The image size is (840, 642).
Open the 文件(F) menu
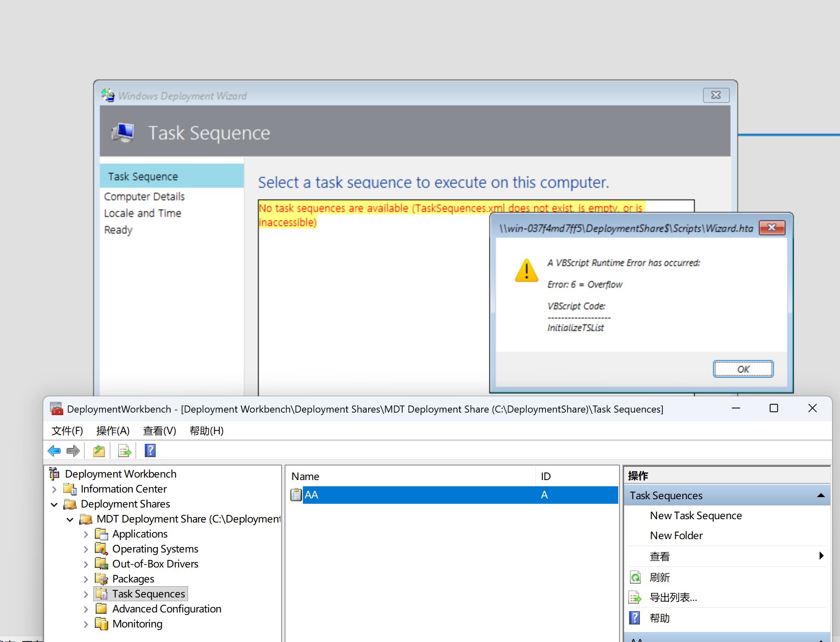click(x=67, y=430)
